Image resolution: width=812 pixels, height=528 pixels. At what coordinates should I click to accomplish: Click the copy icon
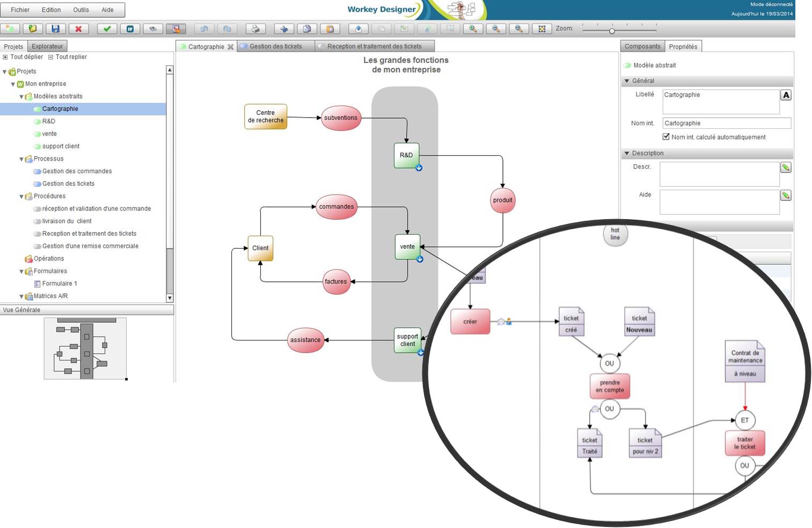(307, 28)
